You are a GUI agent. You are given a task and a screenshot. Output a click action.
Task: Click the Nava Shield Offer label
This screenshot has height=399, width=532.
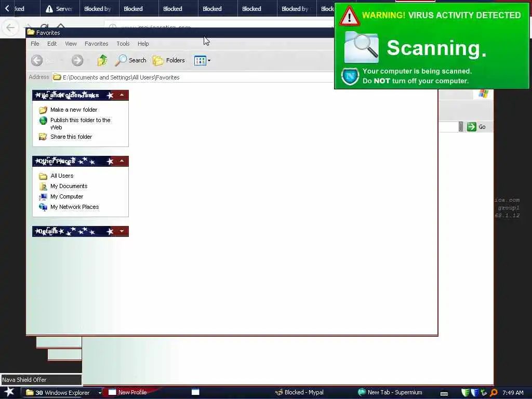24,380
